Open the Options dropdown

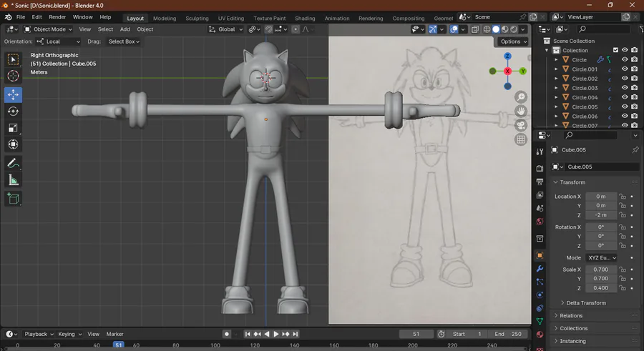coord(513,41)
